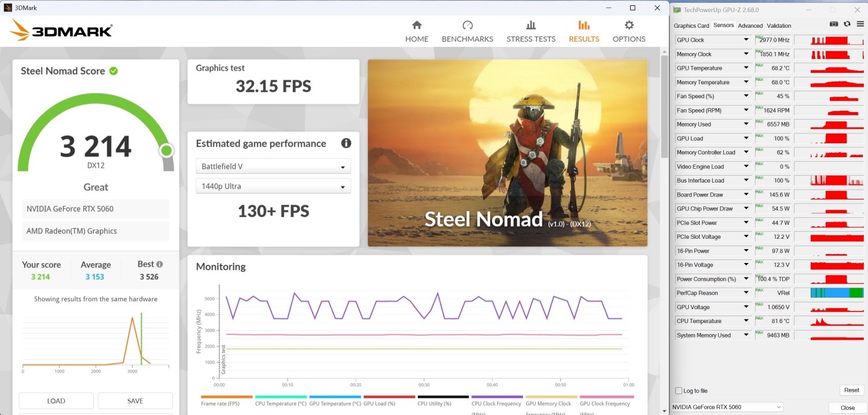Click green validation check beside Steel Nomad Score
Viewport: 868px width, 415px height.
tap(113, 71)
